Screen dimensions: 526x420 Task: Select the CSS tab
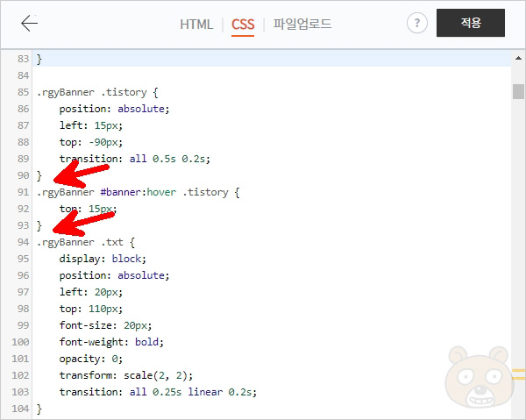(x=243, y=25)
